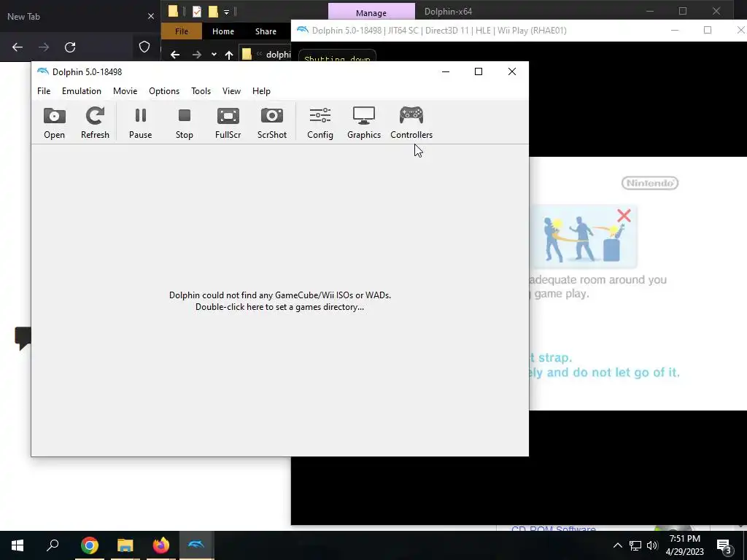Select Manage tab in File Explorer
Image resolution: width=747 pixels, height=560 pixels.
(x=371, y=12)
